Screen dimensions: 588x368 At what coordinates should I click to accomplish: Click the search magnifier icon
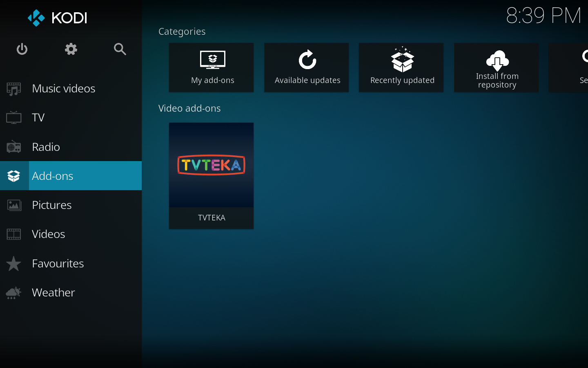[120, 49]
